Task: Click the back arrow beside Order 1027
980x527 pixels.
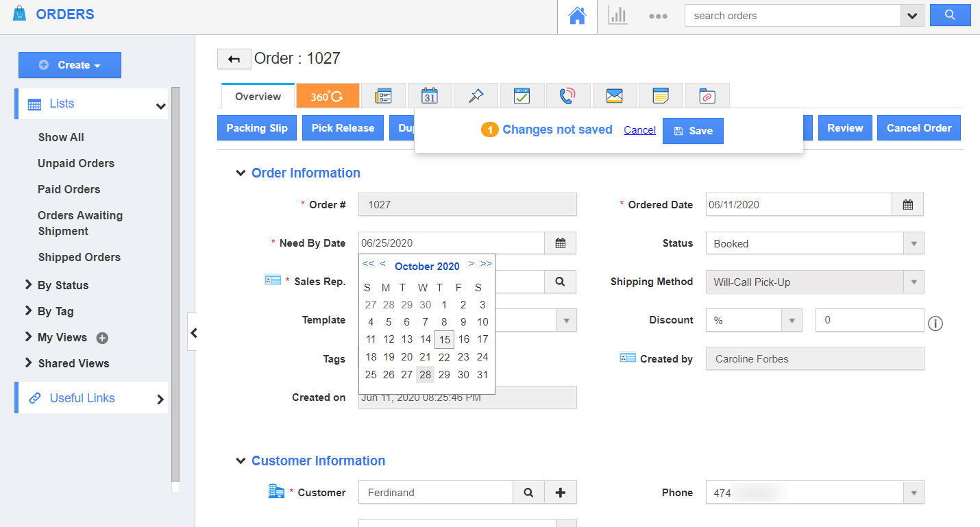Action: click(x=234, y=59)
